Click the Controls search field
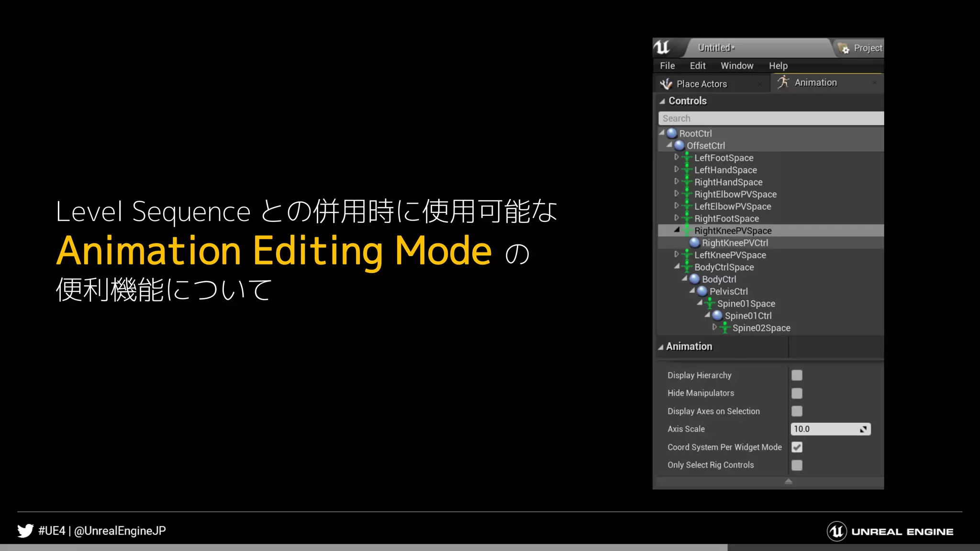The width and height of the screenshot is (980, 551). (x=771, y=118)
